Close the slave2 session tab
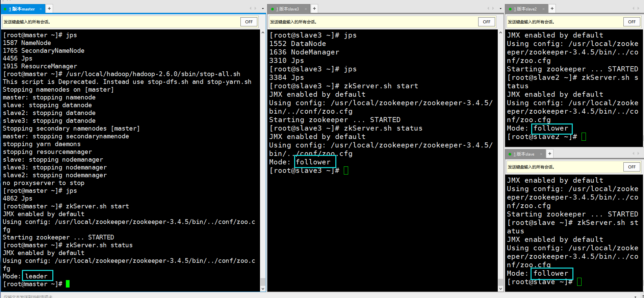This screenshot has width=644, height=298. click(x=544, y=9)
